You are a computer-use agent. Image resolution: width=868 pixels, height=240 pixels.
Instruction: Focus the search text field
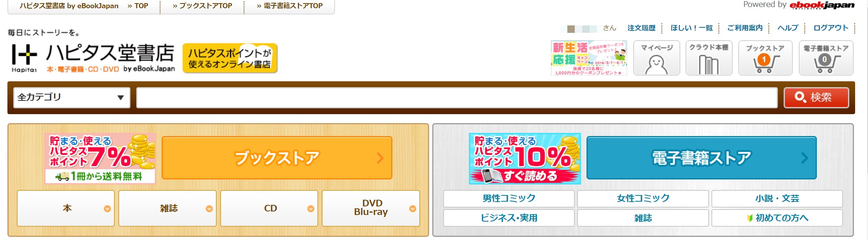pos(457,98)
